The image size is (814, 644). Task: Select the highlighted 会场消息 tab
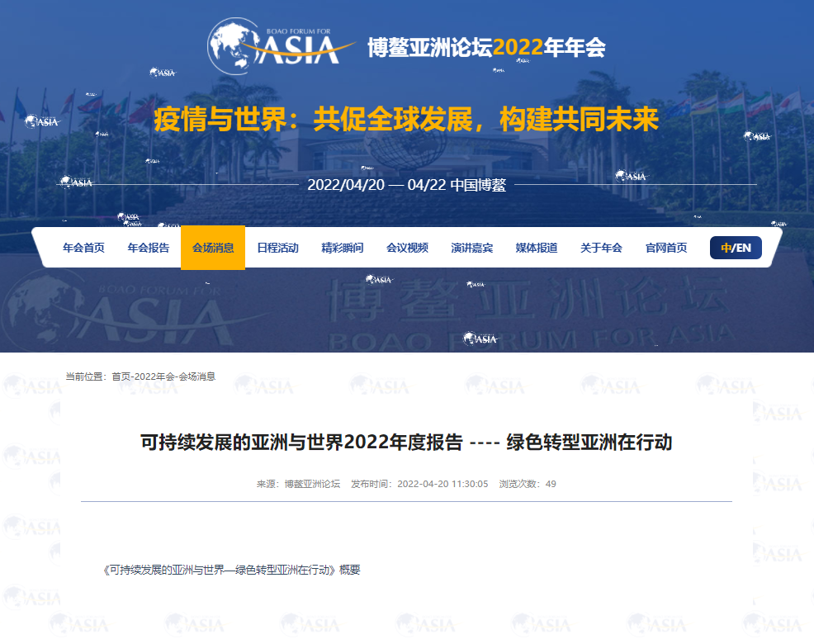213,248
